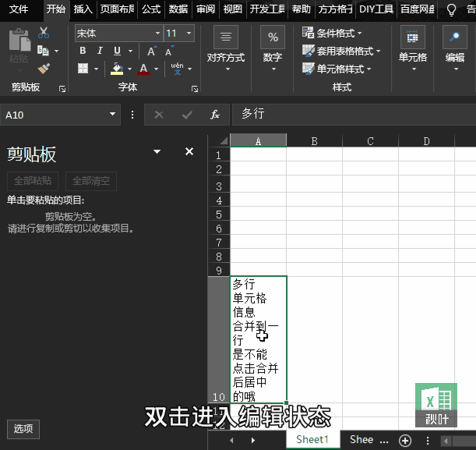Switch to the Sheet1 tab
Viewport: 476px width, 450px height.
(x=312, y=439)
